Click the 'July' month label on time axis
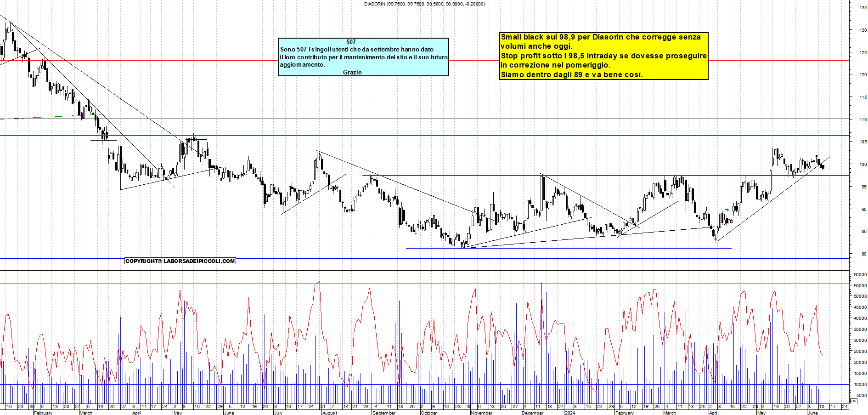Viewport: 868px width, 415px height. point(278,413)
